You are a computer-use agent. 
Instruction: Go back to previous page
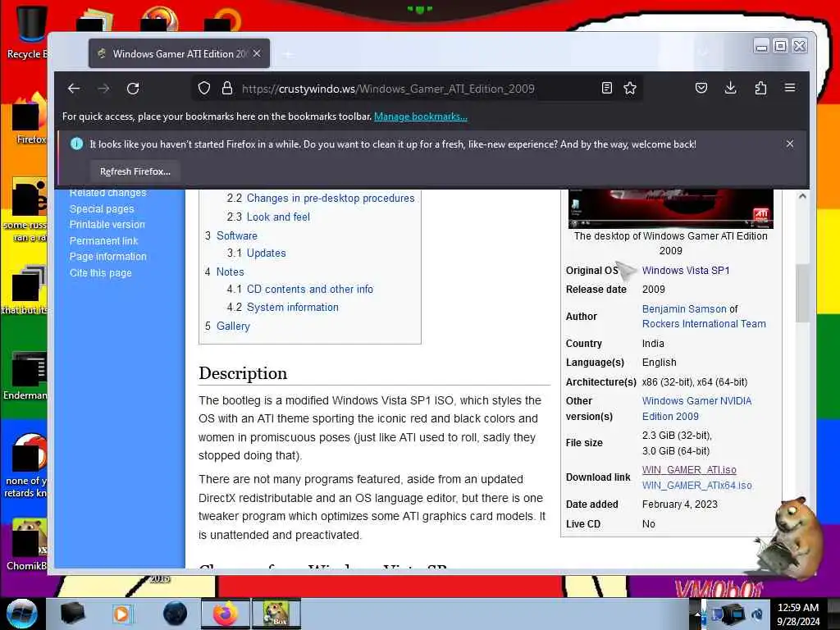pyautogui.click(x=74, y=89)
